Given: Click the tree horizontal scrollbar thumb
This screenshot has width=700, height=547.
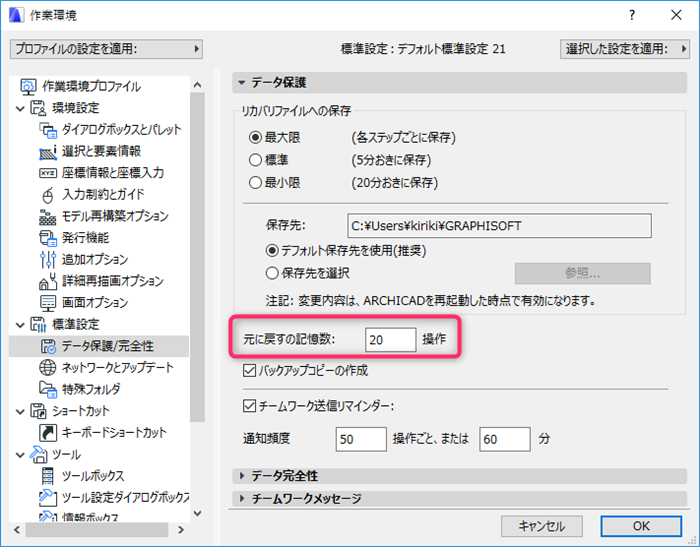Looking at the screenshot, I should click(x=97, y=530).
